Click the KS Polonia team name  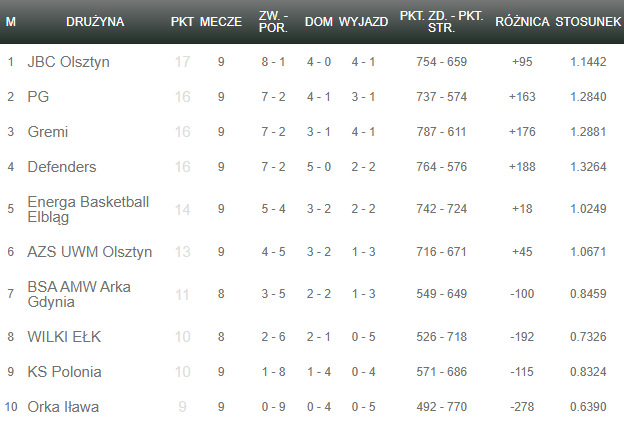(x=64, y=372)
